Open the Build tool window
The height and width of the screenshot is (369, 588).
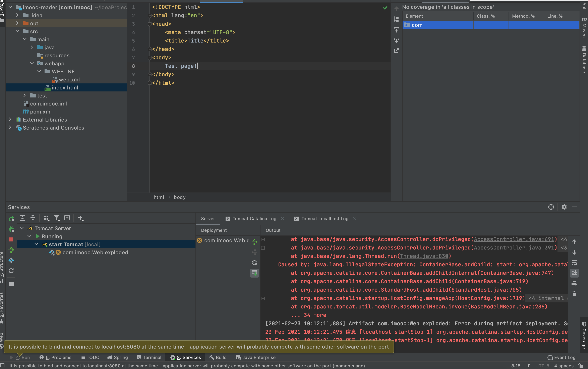tap(218, 357)
